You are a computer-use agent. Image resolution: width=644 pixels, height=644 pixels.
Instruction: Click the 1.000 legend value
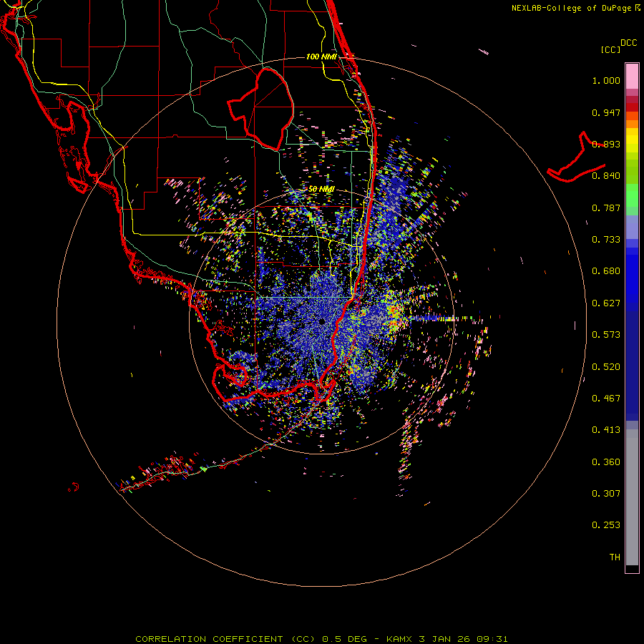pos(606,80)
